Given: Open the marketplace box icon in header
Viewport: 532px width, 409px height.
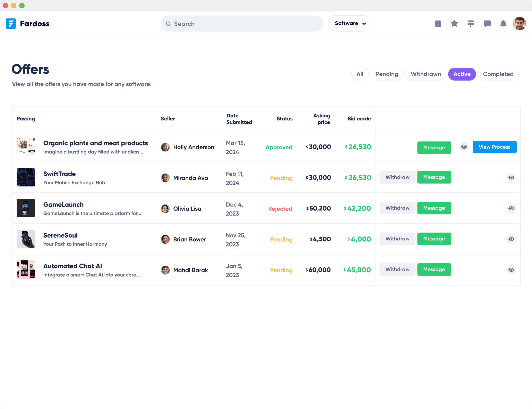Looking at the screenshot, I should coord(438,24).
